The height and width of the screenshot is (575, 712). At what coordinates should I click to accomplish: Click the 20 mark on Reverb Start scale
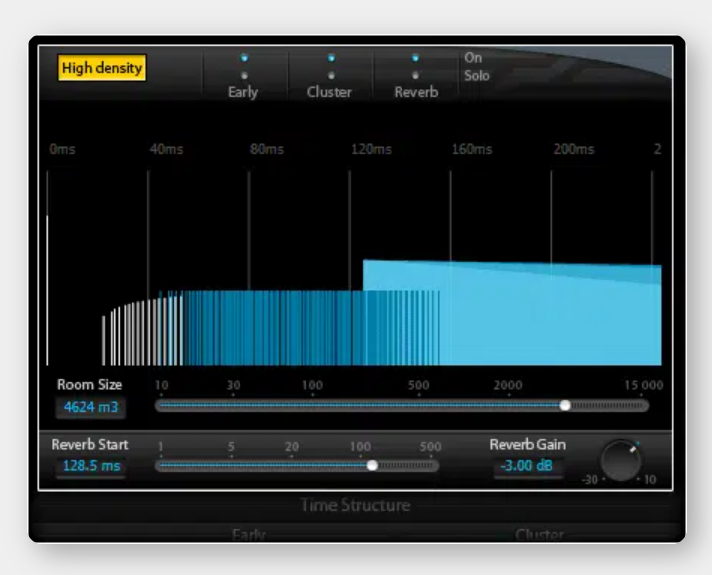[x=292, y=446]
